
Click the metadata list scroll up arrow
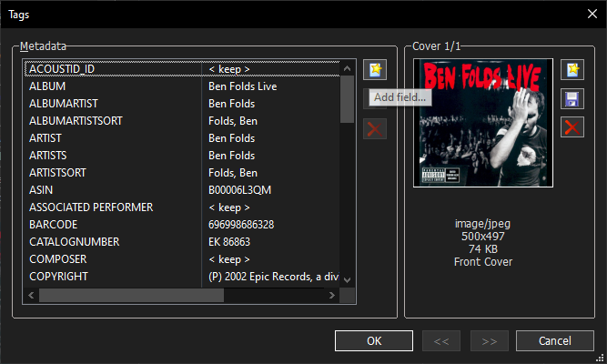348,68
